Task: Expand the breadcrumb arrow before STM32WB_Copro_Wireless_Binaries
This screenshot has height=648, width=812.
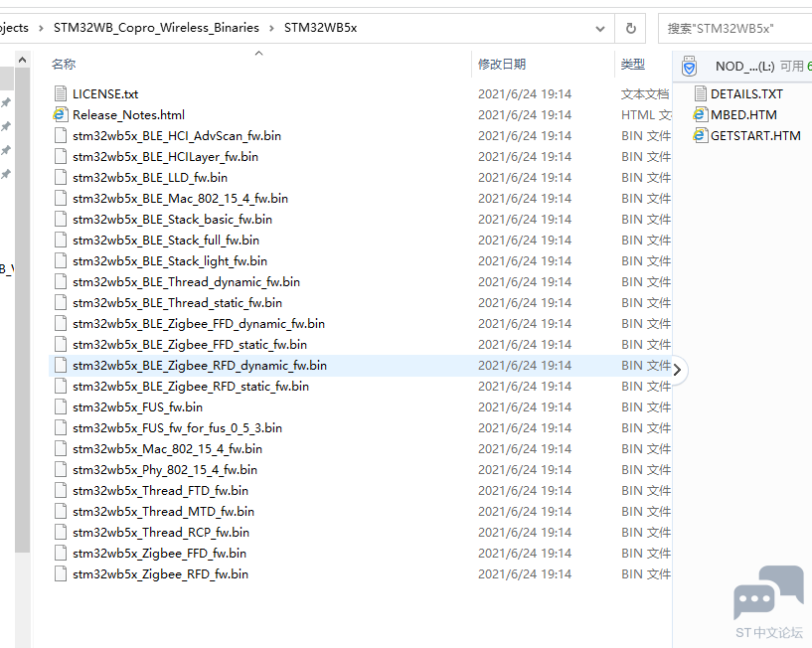Action: coord(41,28)
